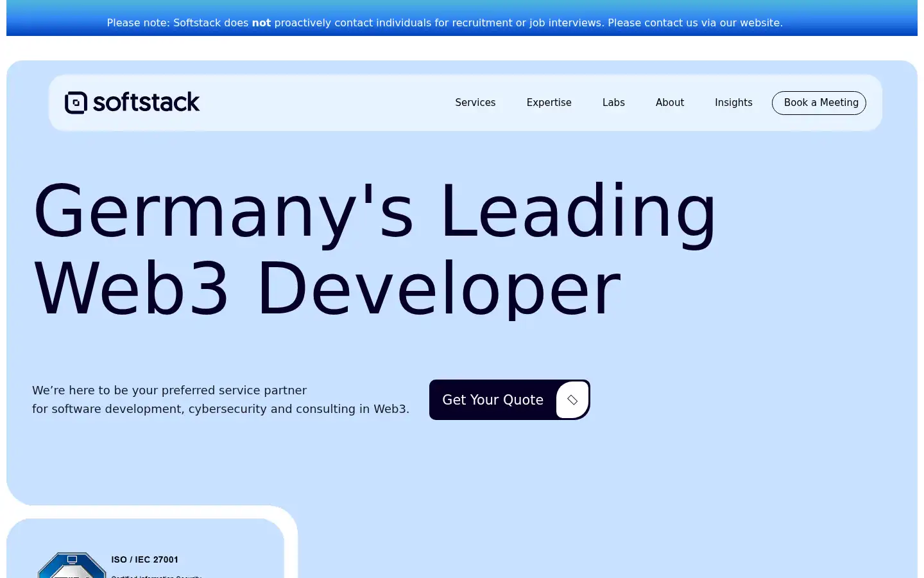Open the Expertise menu
Image resolution: width=924 pixels, height=578 pixels.
[x=549, y=103]
